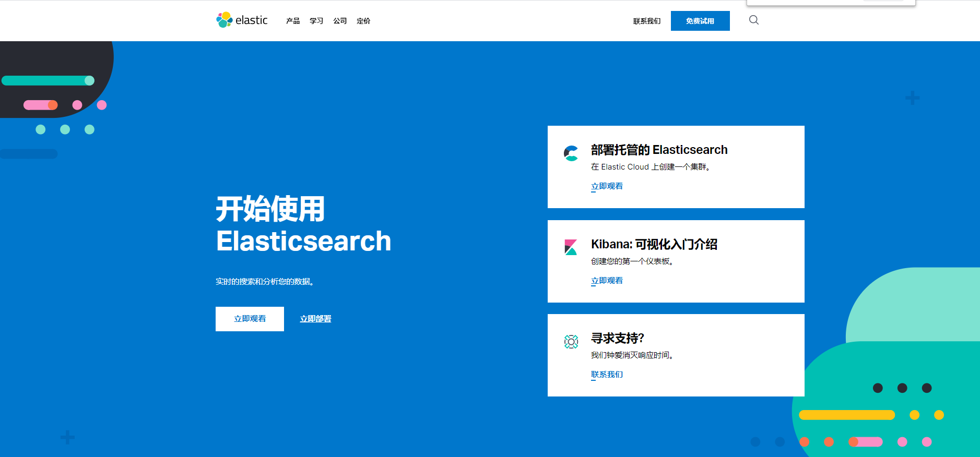Click 立即观看 under Kibana card
This screenshot has height=457, width=980.
[x=607, y=281]
